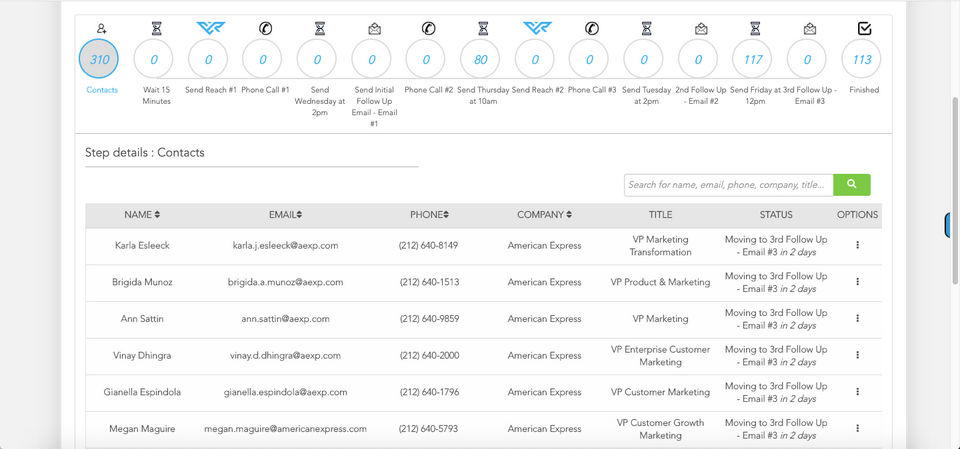The height and width of the screenshot is (449, 960).
Task: Click the VR logo above Send Reach #2
Action: tap(538, 28)
